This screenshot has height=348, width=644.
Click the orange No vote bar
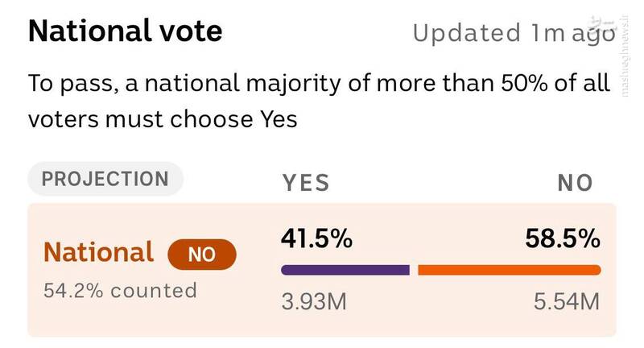point(509,270)
